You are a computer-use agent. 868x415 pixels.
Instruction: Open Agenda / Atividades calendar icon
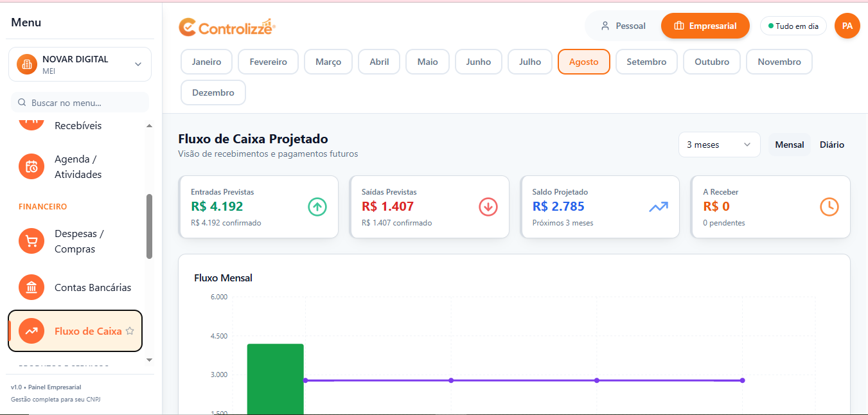coord(31,167)
